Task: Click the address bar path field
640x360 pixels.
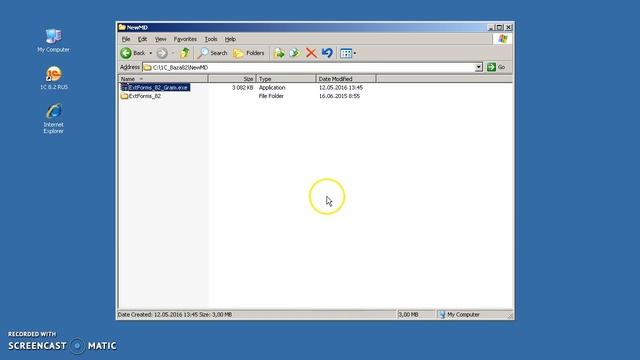Action: point(309,67)
